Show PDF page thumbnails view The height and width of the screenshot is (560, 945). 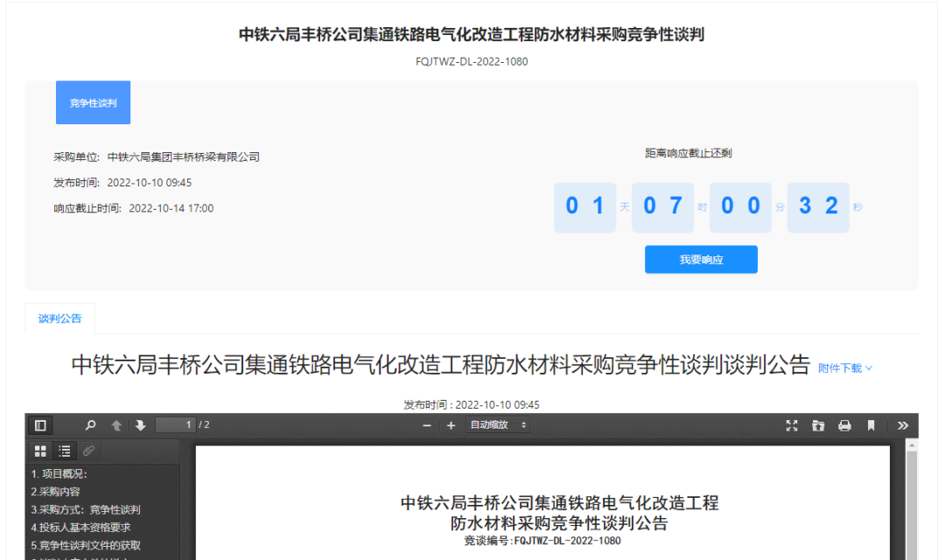[40, 451]
